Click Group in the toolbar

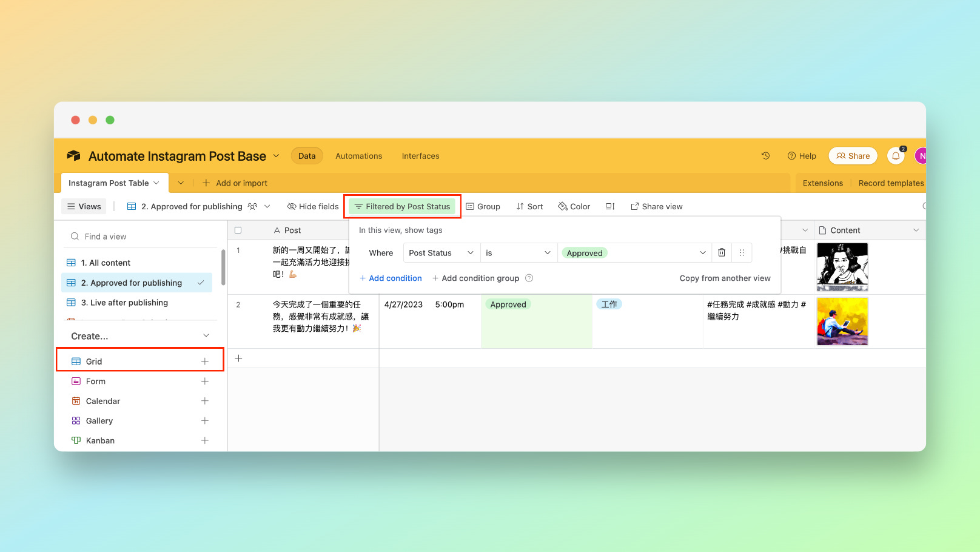(x=483, y=206)
